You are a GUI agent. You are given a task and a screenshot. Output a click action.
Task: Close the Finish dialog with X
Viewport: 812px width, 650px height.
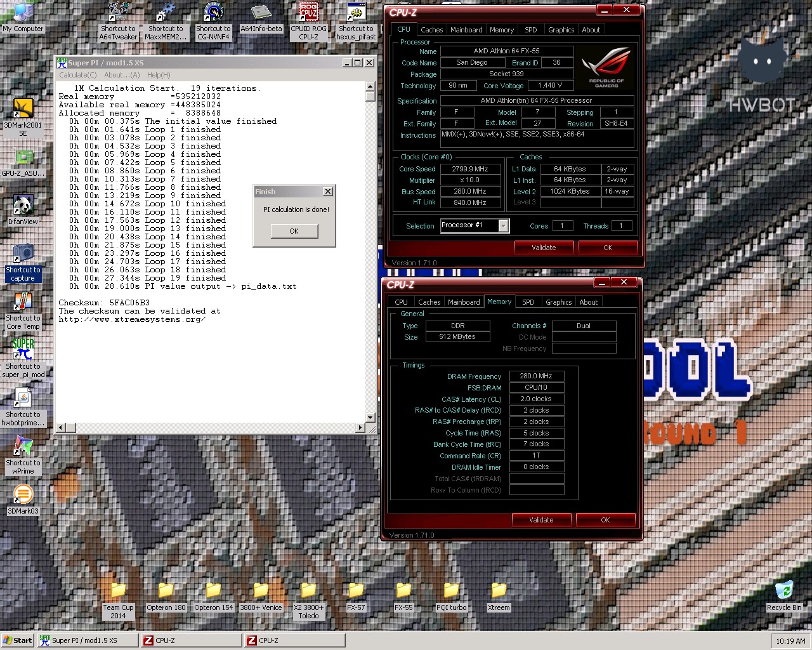tap(328, 191)
